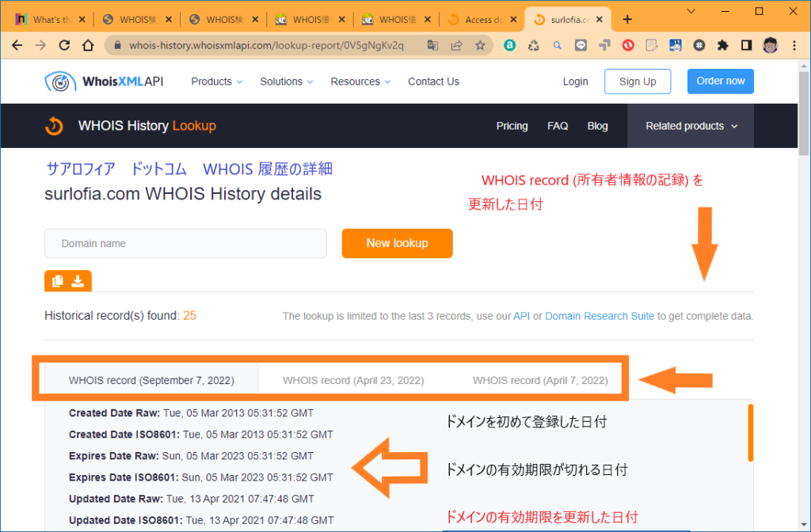Screen dimensions: 811x532
Task: Click the LINE extension icon
Action: click(x=581, y=45)
